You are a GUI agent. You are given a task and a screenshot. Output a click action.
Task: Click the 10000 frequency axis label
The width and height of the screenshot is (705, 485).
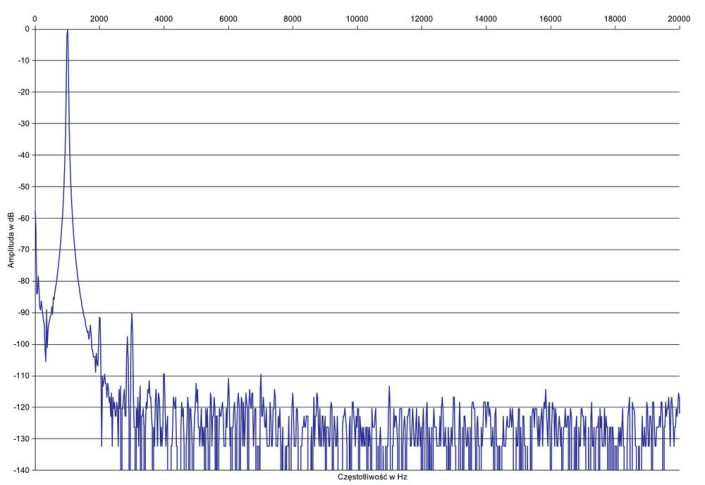coord(357,19)
